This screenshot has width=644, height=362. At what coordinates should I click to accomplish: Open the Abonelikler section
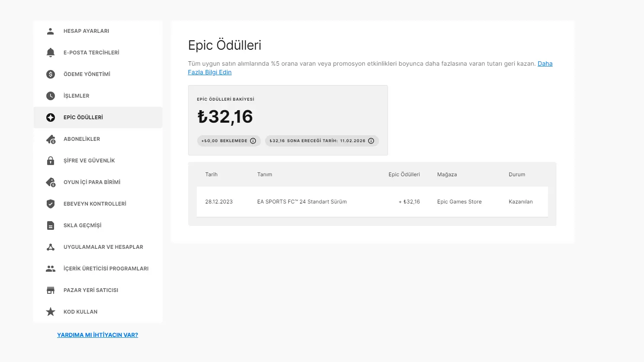[82, 139]
